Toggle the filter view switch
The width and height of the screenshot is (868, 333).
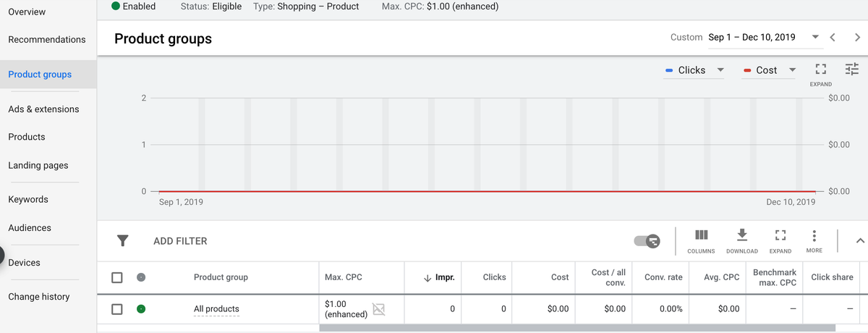(646, 240)
